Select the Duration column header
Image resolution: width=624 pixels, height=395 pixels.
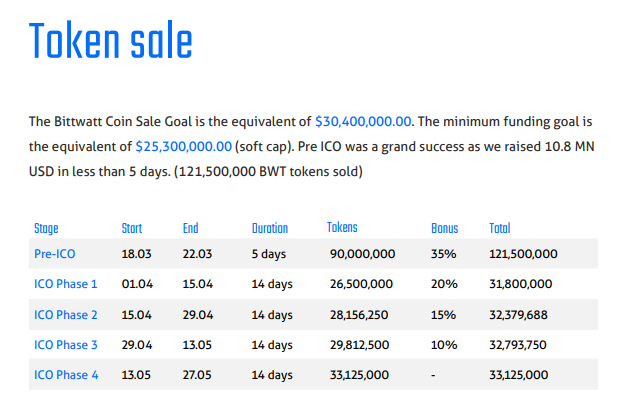click(x=270, y=228)
